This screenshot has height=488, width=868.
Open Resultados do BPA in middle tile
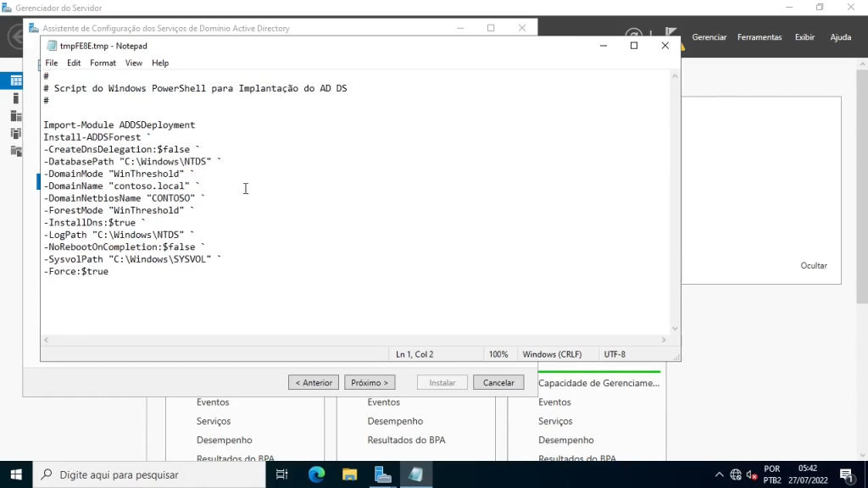coord(406,440)
